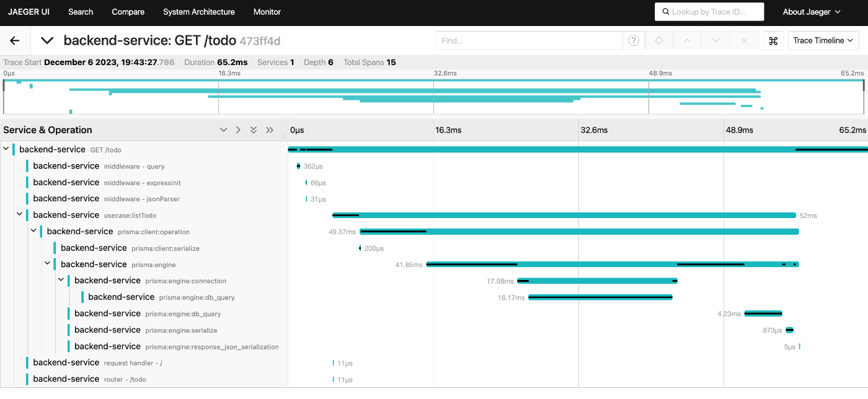Go to the next search result arrow
The width and height of the screenshot is (868, 399).
point(715,41)
